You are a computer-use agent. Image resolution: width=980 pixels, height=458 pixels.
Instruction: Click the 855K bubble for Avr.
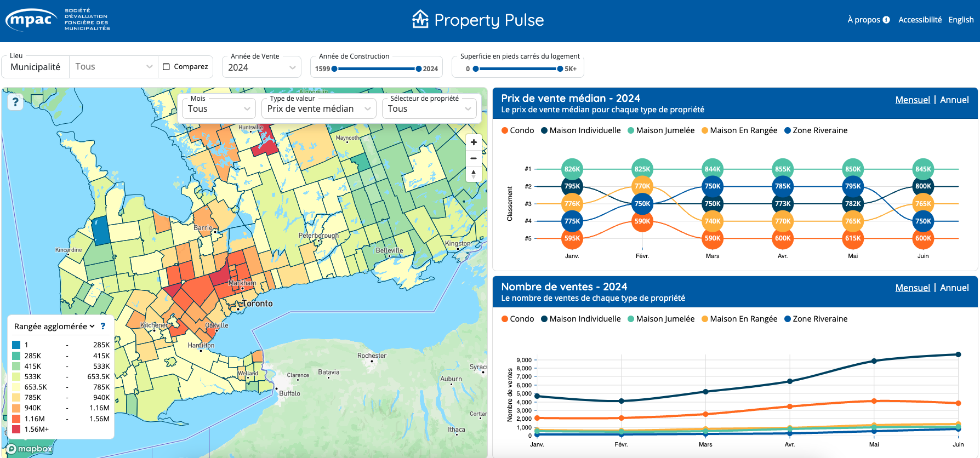pos(783,169)
